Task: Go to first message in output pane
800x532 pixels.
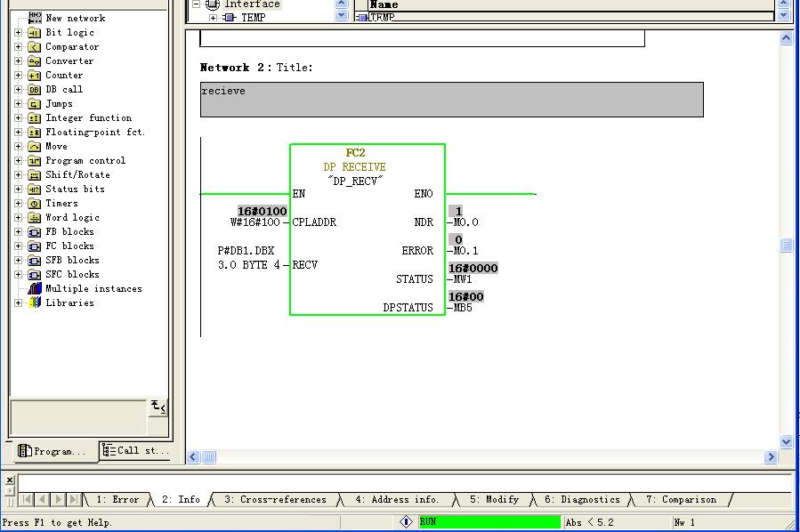Action: click(27, 500)
